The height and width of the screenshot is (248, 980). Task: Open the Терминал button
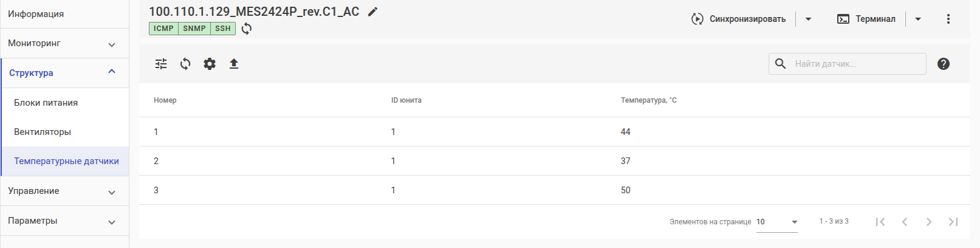pos(866,19)
